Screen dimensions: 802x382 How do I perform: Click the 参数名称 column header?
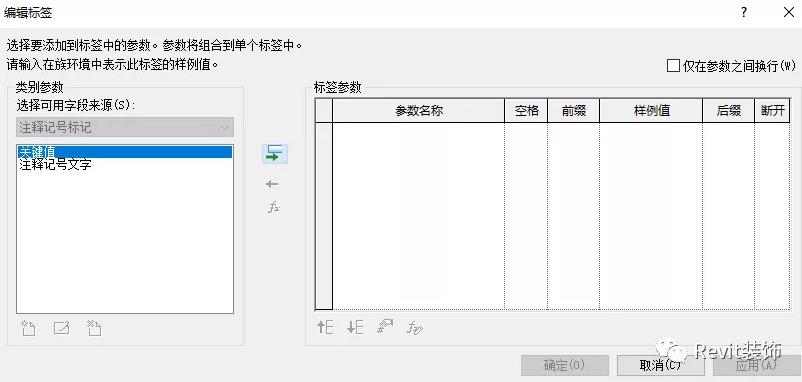tap(418, 111)
